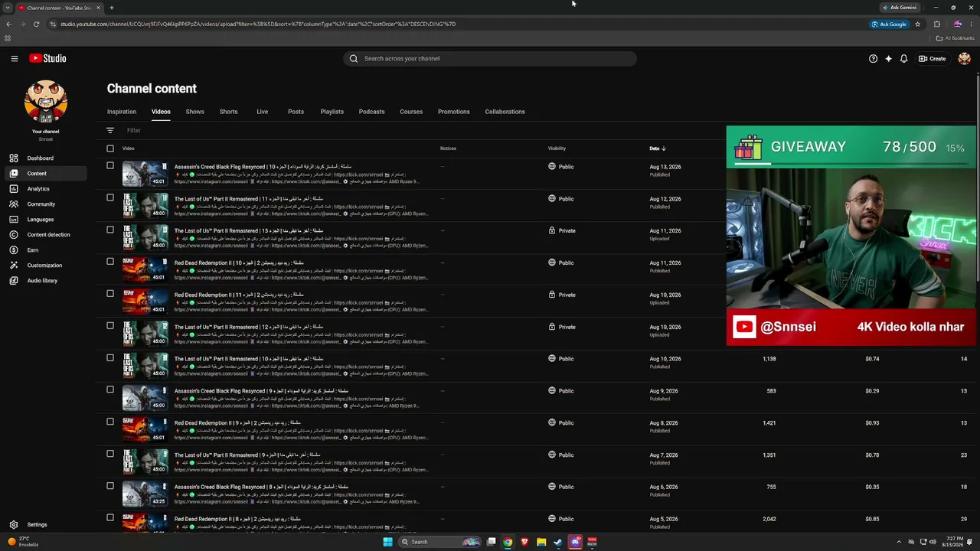Viewport: 980px width, 551px height.
Task: Switch to the Playlists tab
Action: 332,112
